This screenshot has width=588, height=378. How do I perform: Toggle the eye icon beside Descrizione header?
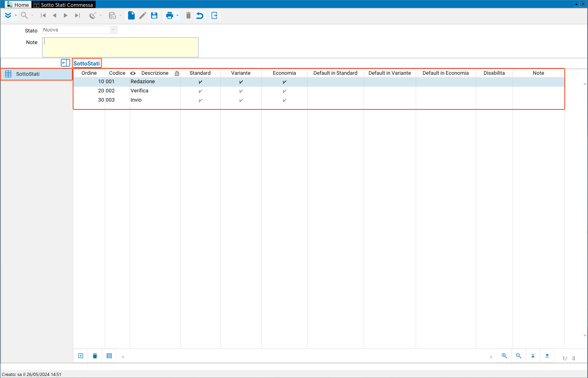pyautogui.click(x=133, y=73)
